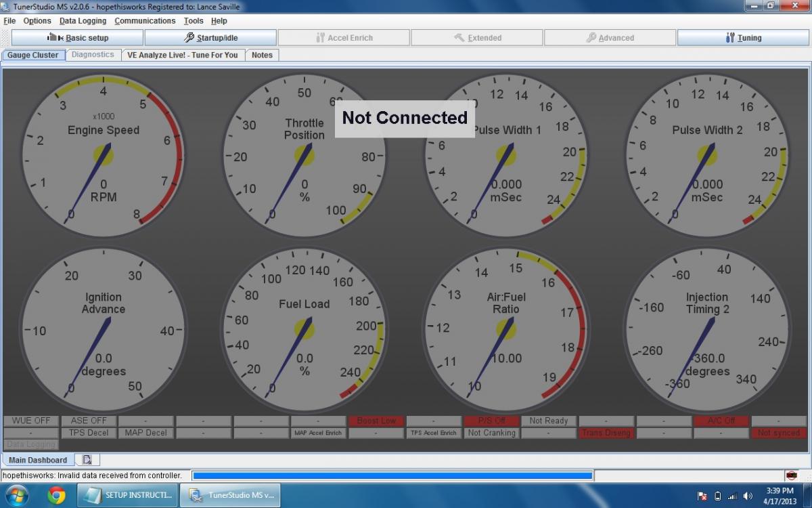
Task: Launch Google Chrome from the taskbar
Action: pos(57,495)
